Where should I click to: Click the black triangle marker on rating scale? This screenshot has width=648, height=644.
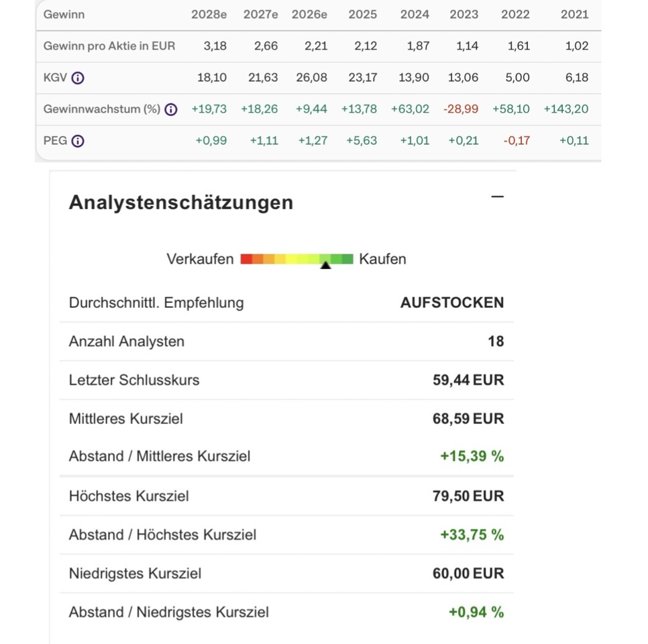pos(326,266)
